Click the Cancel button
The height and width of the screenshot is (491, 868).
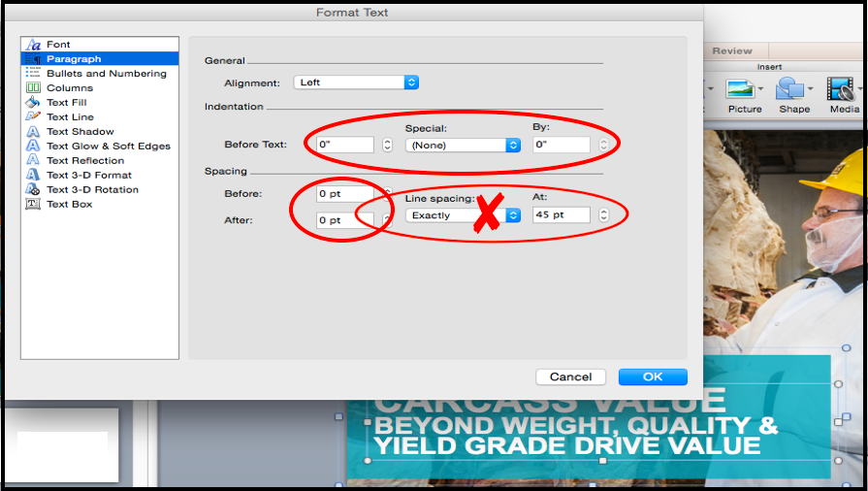click(x=570, y=376)
